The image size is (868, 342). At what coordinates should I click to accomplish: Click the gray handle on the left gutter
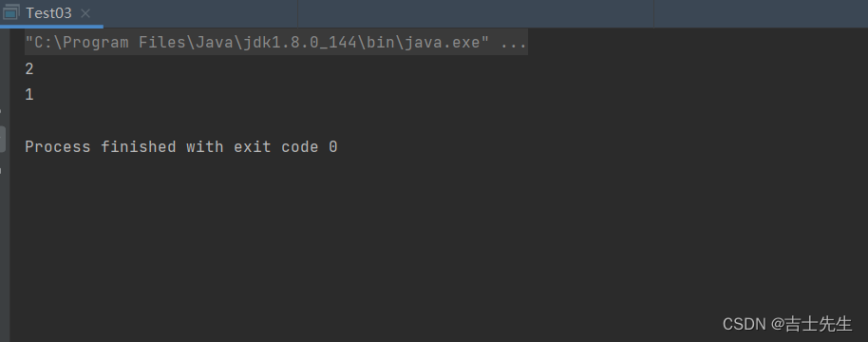click(x=2, y=139)
